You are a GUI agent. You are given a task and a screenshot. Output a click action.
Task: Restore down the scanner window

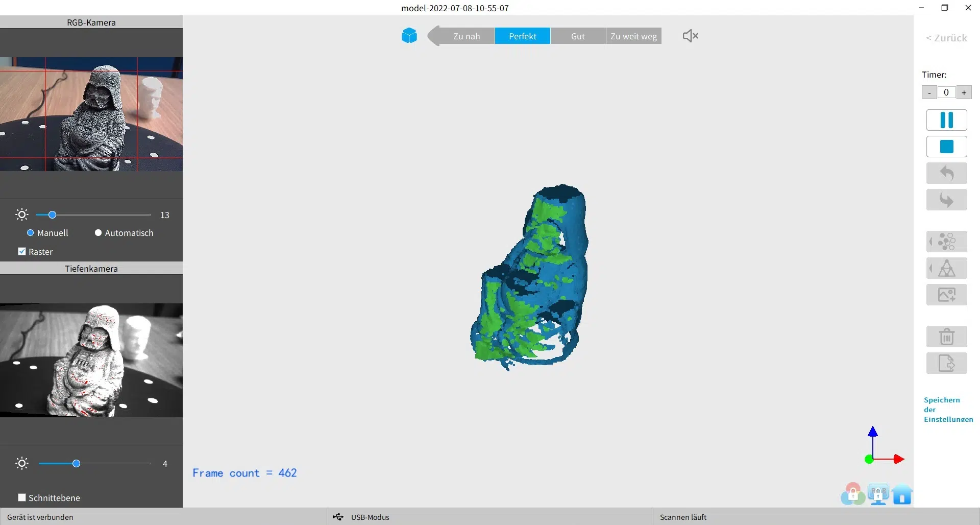point(945,8)
